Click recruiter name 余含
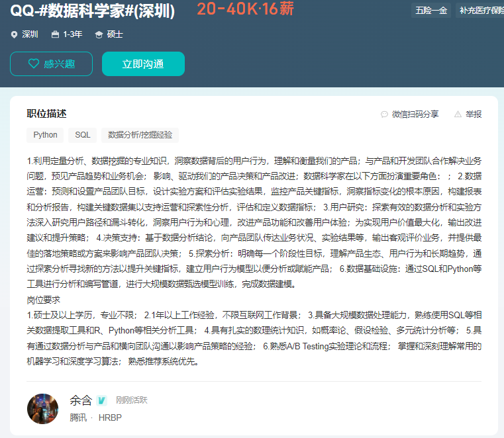This screenshot has width=504, height=438. 81,400
